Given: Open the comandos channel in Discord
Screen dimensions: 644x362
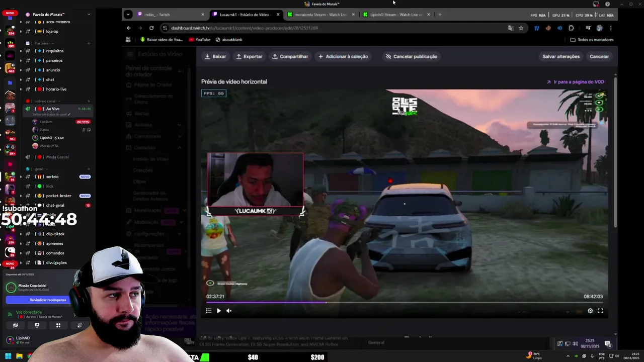Looking at the screenshot, I should pos(55,253).
